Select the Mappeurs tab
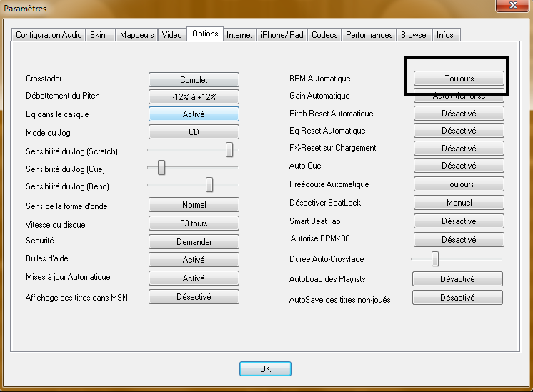The width and height of the screenshot is (533, 392). coord(136,35)
